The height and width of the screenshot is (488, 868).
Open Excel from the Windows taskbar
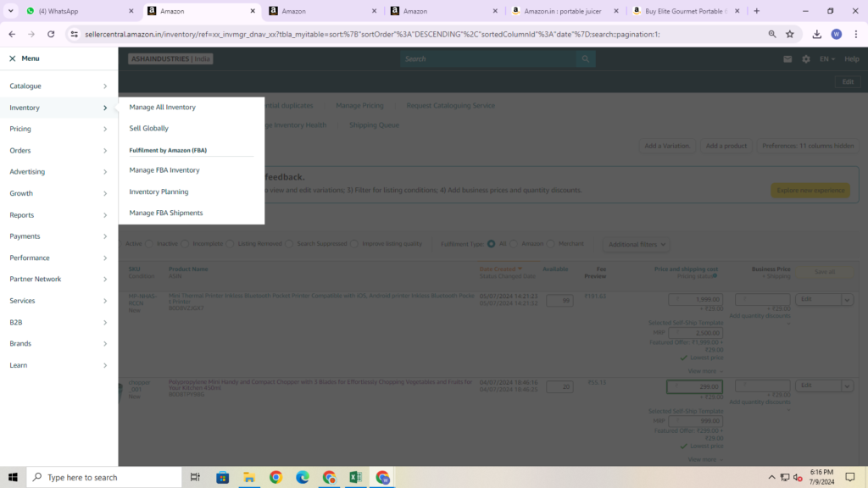click(355, 477)
